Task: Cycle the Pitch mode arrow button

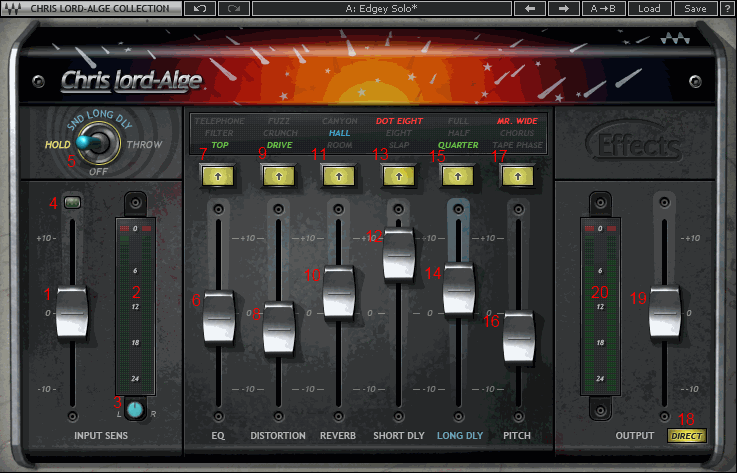Action: click(517, 175)
